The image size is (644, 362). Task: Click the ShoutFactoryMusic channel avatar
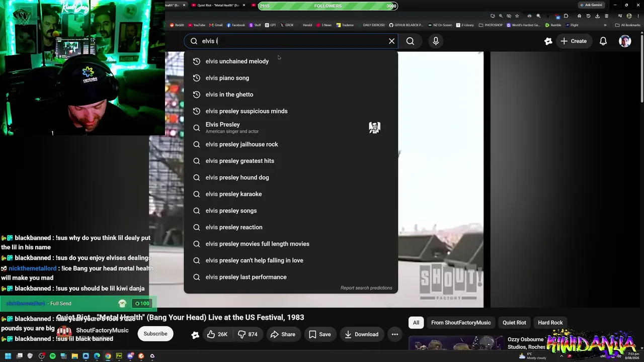point(64,333)
